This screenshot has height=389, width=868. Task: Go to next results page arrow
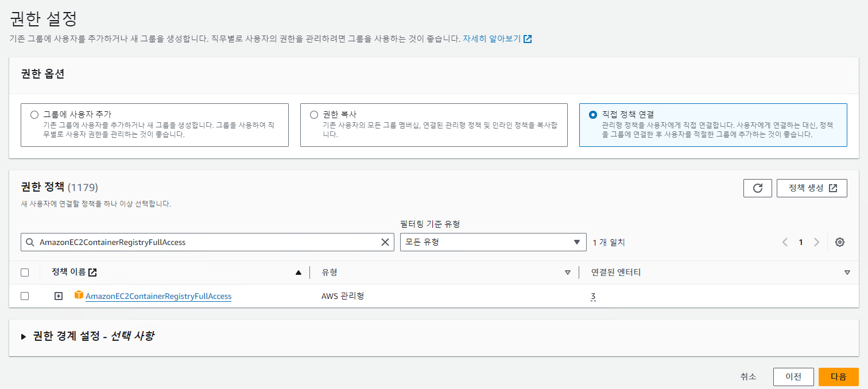pos(816,242)
